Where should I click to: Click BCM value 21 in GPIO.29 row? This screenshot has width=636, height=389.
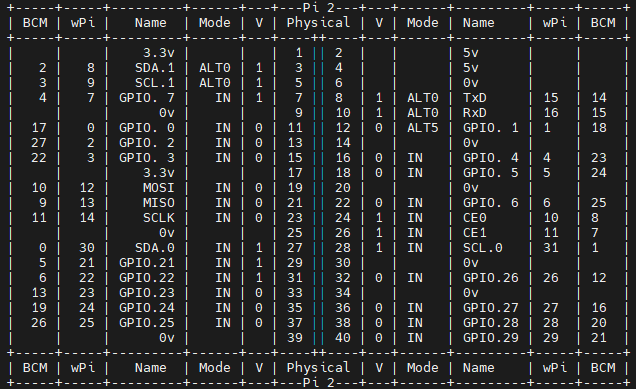[599, 338]
